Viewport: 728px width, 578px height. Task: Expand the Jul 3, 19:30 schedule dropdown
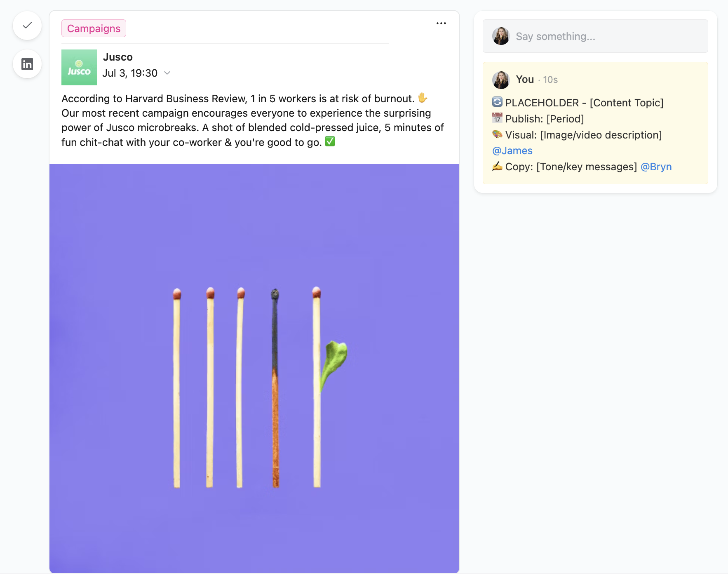pos(167,73)
